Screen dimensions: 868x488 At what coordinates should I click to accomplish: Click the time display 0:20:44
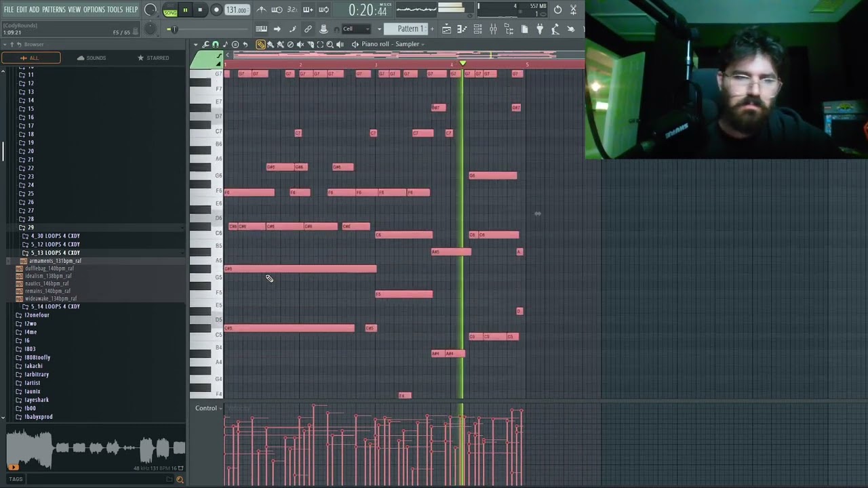pos(367,10)
